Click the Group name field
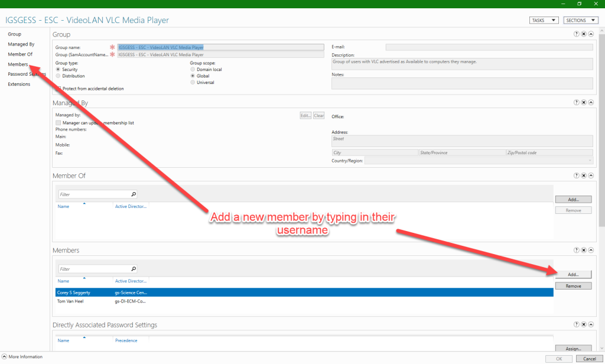The image size is (605, 364). 221,47
